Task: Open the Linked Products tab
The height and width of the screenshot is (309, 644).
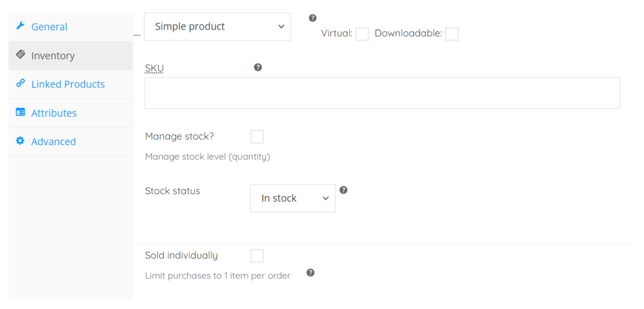Action: [x=68, y=84]
